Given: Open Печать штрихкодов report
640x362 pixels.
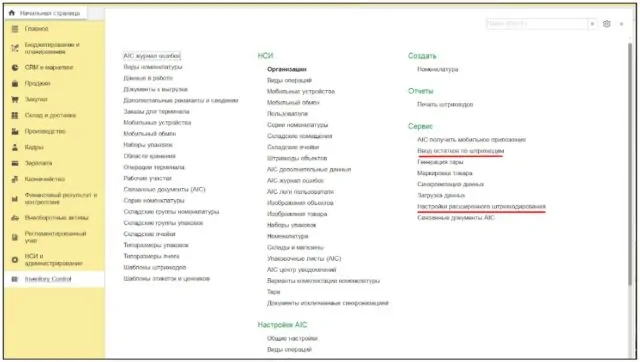Looking at the screenshot, I should pyautogui.click(x=445, y=104).
